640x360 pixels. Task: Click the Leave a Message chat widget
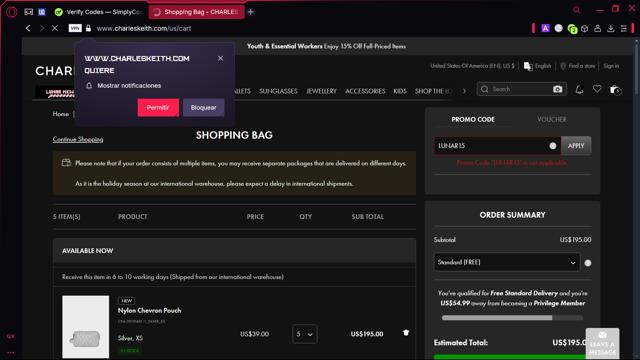click(602, 343)
